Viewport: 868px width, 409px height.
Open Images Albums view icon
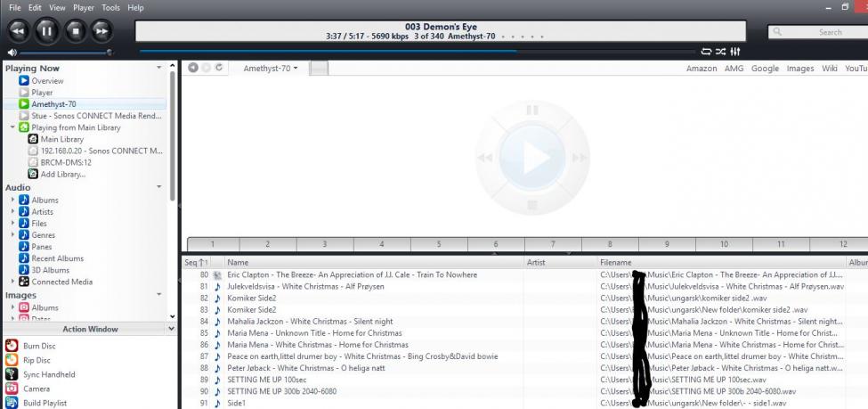point(24,307)
